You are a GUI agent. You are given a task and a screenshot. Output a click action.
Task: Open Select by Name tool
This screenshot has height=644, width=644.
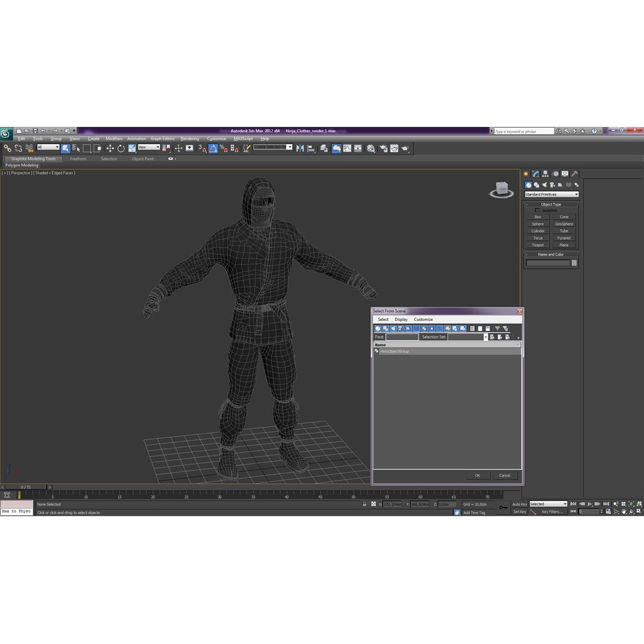76,148
